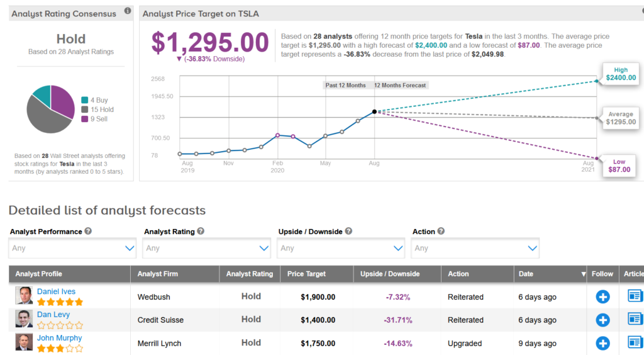The image size is (644, 355).
Task: Click Wedbush firm name
Action: click(153, 297)
